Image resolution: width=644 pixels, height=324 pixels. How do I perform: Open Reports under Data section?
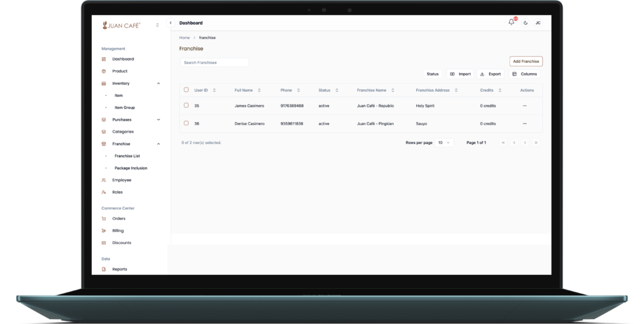119,269
